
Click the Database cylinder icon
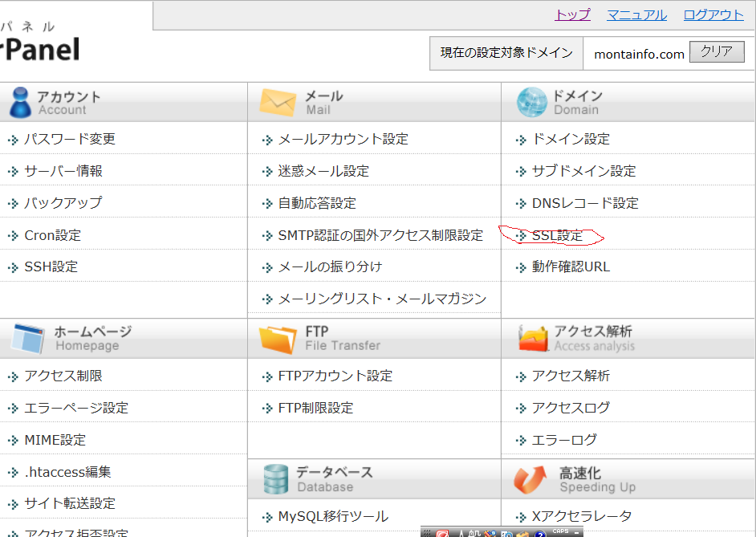(276, 479)
